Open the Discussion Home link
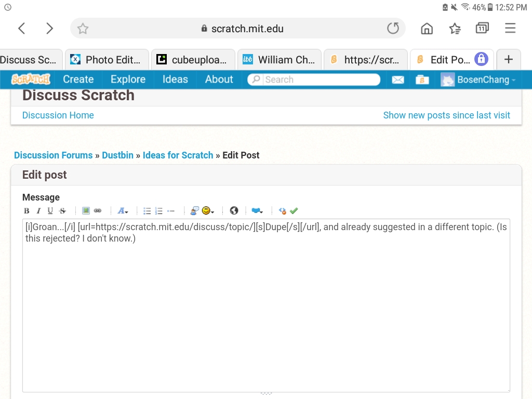Viewport: 532px width, 399px height. click(x=58, y=115)
